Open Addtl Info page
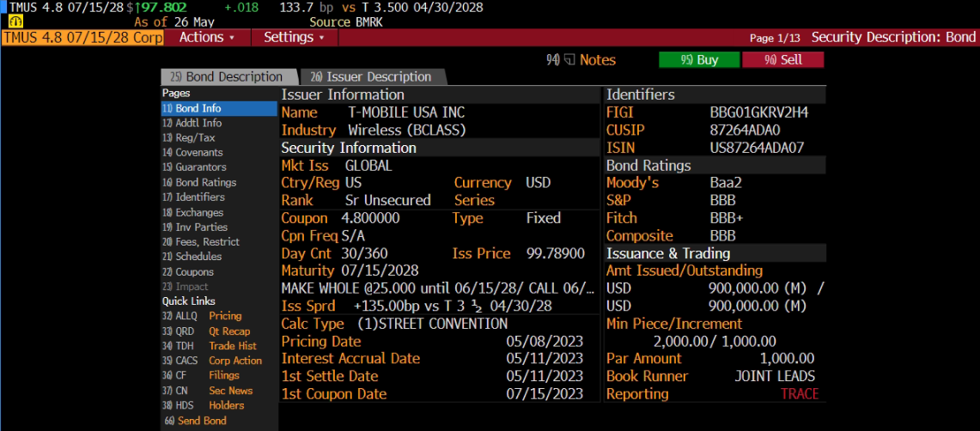Viewport: 980px width, 431px height. coord(192,123)
